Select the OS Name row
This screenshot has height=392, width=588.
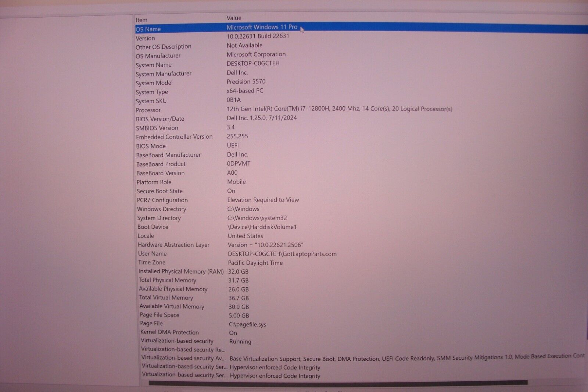(361, 28)
